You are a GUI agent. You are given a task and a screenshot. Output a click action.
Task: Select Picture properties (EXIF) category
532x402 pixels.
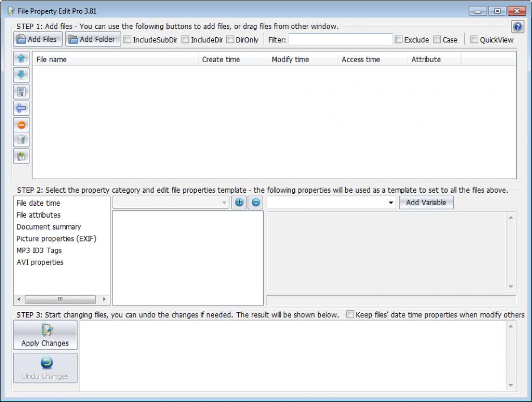click(56, 239)
